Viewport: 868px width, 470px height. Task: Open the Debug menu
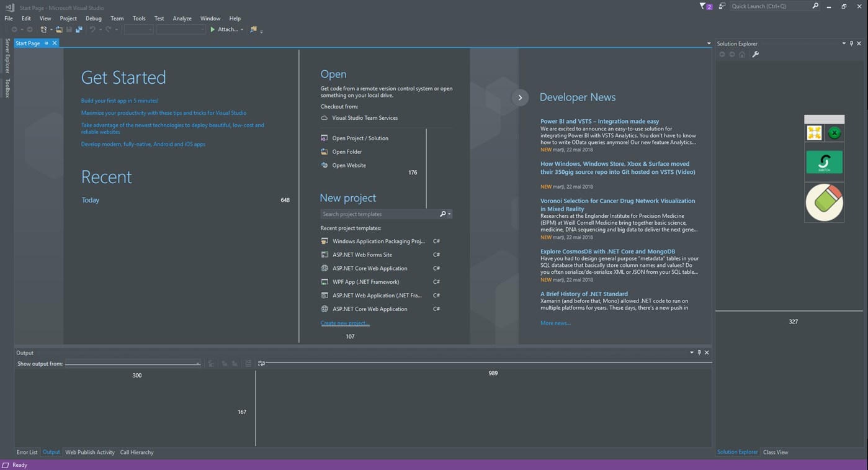pyautogui.click(x=93, y=18)
